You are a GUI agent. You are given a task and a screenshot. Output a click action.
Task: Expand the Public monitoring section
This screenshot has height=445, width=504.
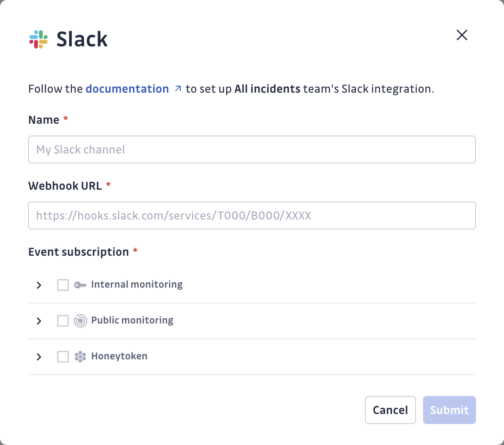pyautogui.click(x=39, y=321)
